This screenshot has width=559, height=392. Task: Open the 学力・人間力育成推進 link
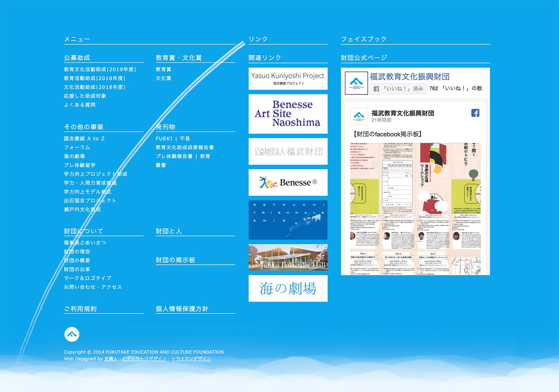90,183
